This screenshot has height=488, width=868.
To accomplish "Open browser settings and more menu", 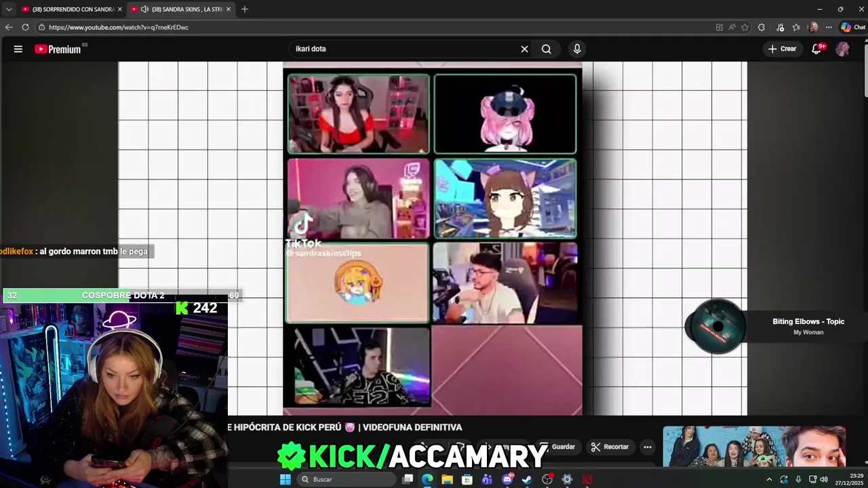I will (829, 27).
